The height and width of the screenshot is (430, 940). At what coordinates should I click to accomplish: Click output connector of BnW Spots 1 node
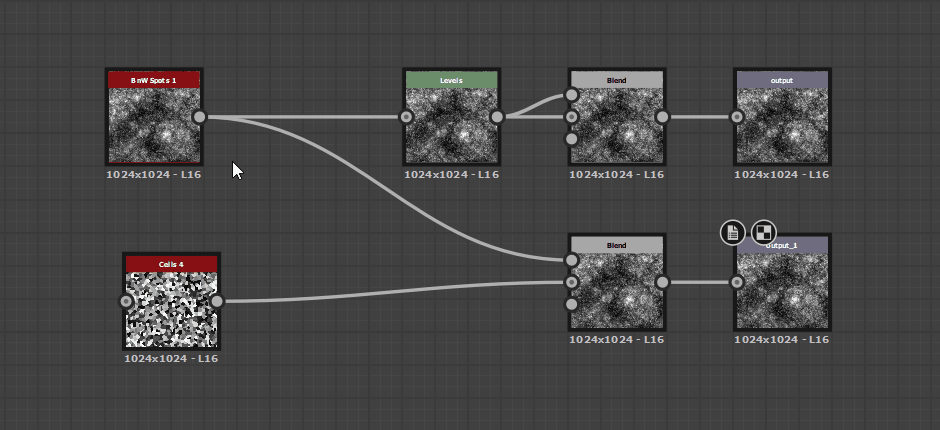tap(199, 117)
